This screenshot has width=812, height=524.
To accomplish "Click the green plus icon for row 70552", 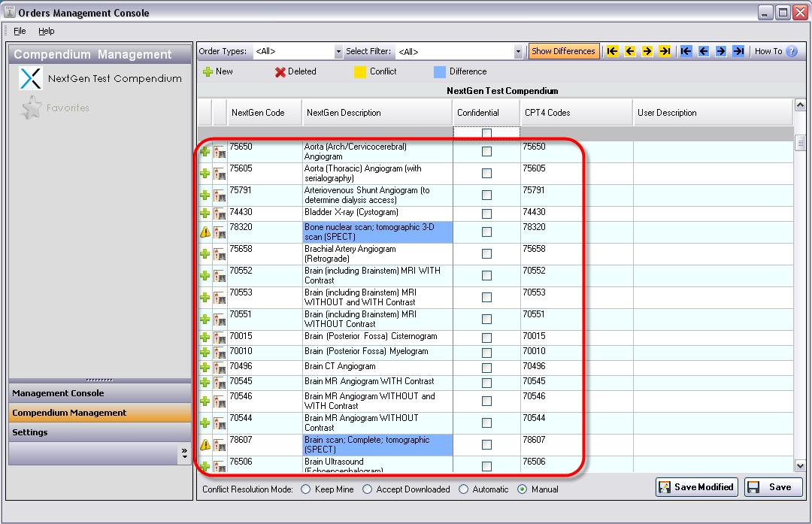I will pos(205,275).
